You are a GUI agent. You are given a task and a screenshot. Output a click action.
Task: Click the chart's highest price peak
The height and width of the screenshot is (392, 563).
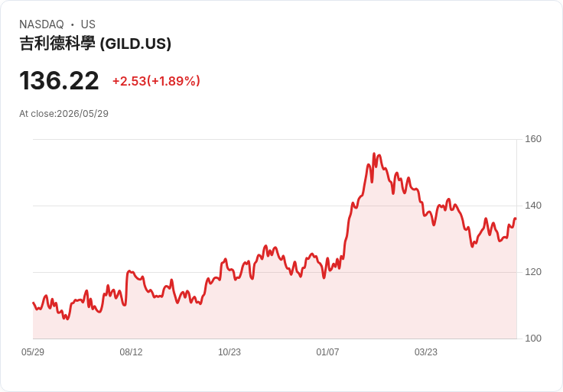coord(374,154)
